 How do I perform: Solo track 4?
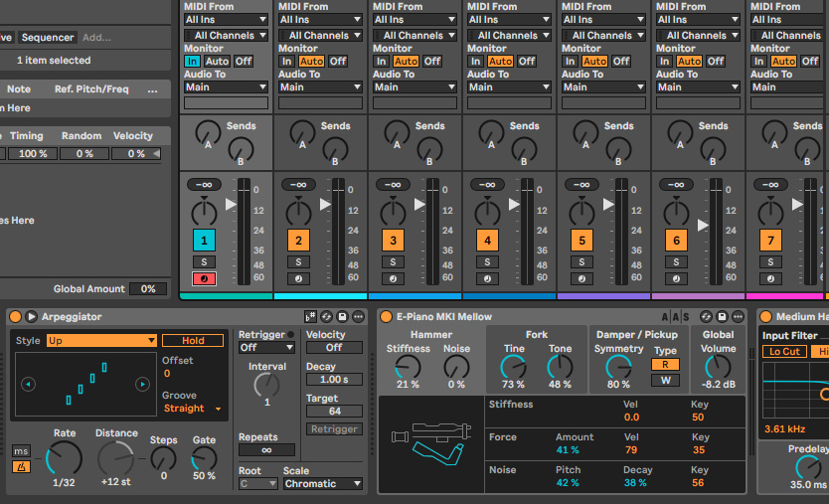pos(487,262)
